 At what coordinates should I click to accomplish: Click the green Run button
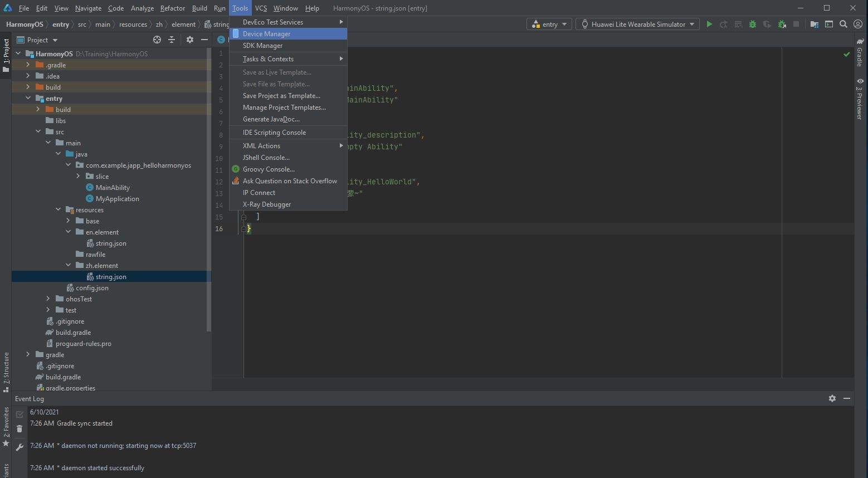(709, 25)
